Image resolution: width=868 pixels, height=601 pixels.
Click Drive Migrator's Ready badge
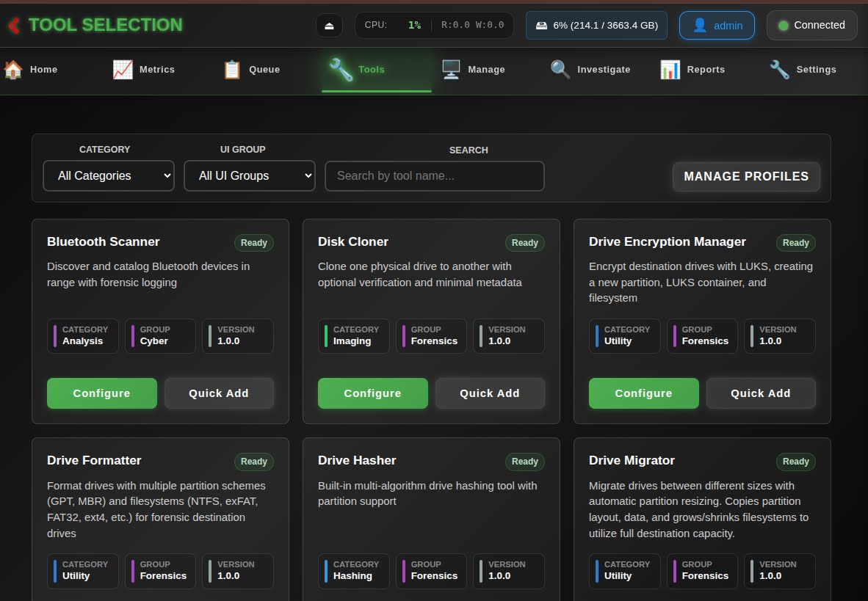click(796, 462)
